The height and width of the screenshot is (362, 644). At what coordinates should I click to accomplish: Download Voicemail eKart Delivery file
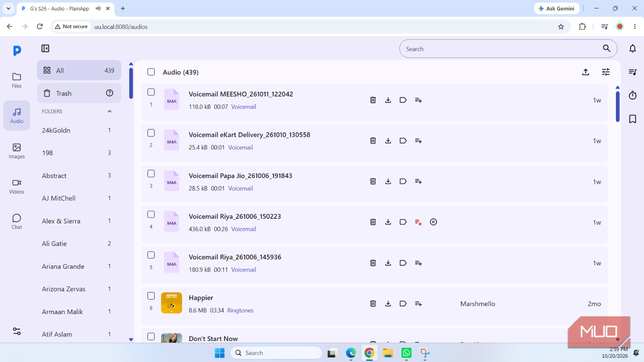(388, 141)
